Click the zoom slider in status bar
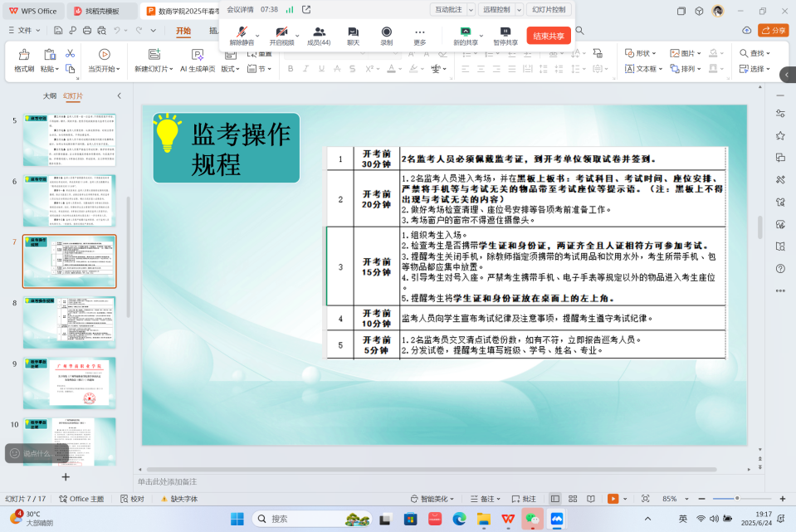 coord(724,499)
